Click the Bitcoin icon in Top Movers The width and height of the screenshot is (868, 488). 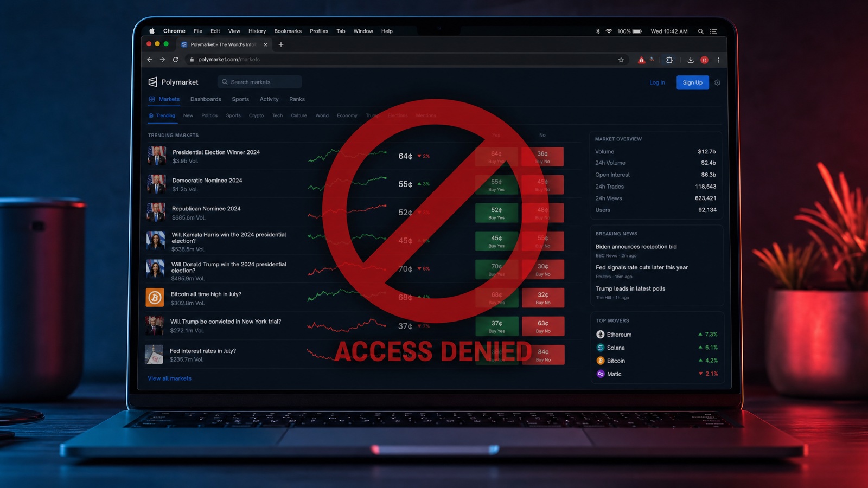tap(601, 361)
